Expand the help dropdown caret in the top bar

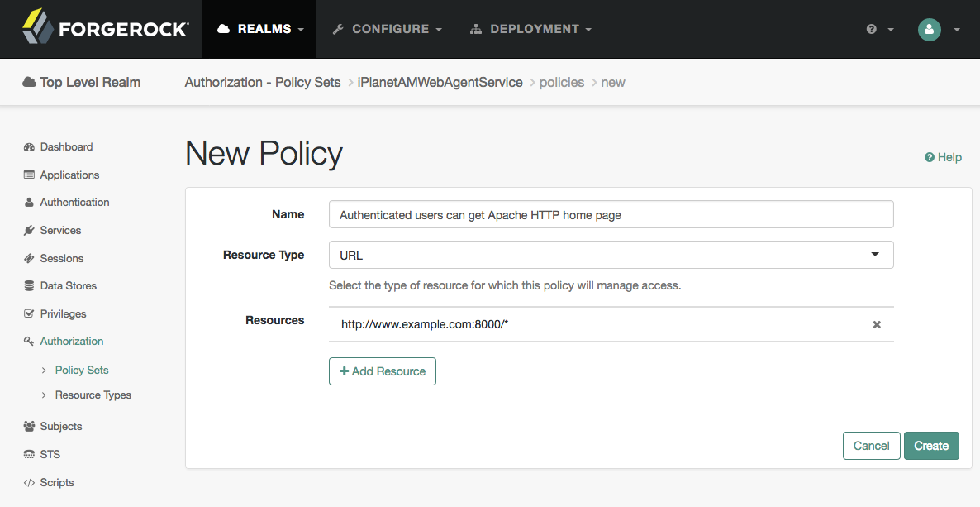point(891,30)
